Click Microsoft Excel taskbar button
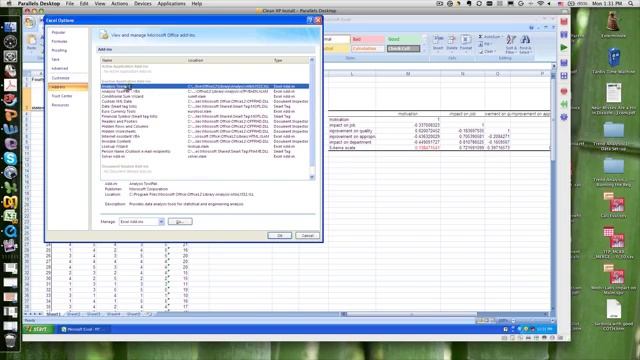The height and width of the screenshot is (360, 640). pyautogui.click(x=84, y=329)
